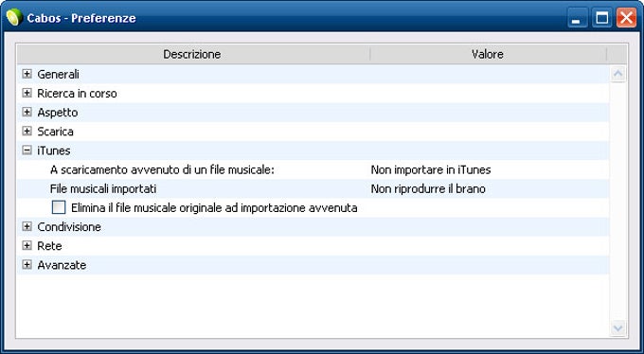The width and height of the screenshot is (644, 354).
Task: Expand the Avanzate section
Action: click(27, 265)
